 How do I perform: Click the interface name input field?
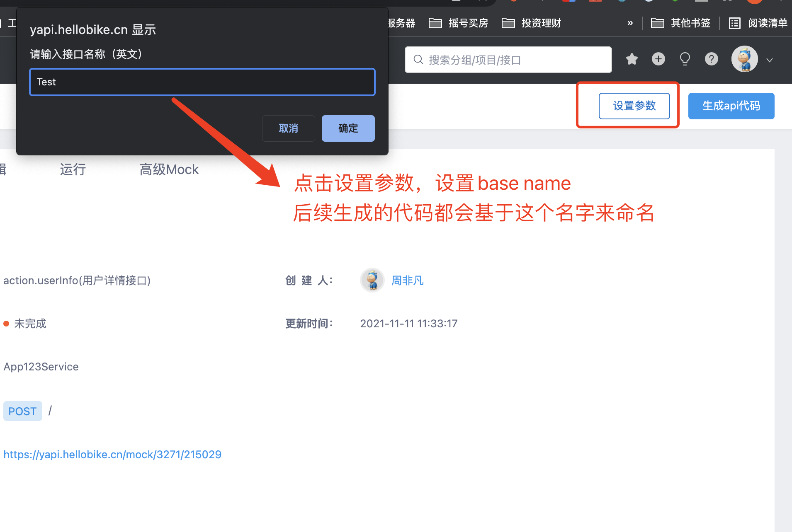202,82
